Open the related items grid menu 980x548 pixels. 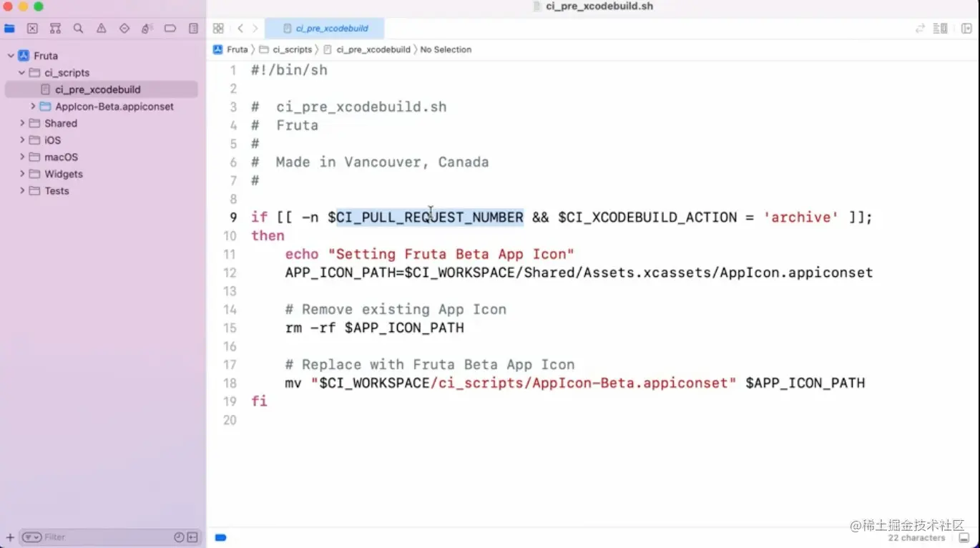click(x=218, y=29)
